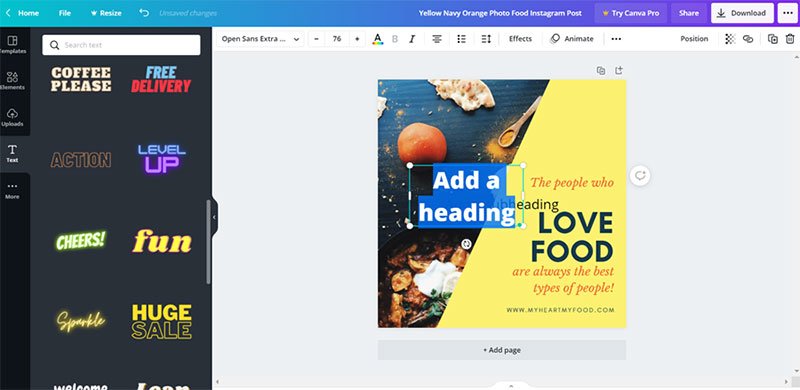
Task: Click the text panel vertical scrollbar
Action: [x=208, y=241]
